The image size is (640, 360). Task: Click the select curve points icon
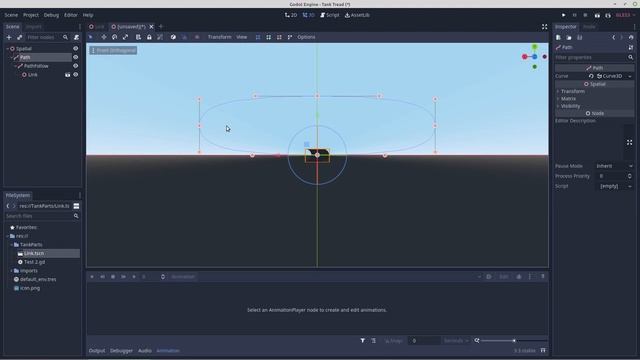[258, 37]
